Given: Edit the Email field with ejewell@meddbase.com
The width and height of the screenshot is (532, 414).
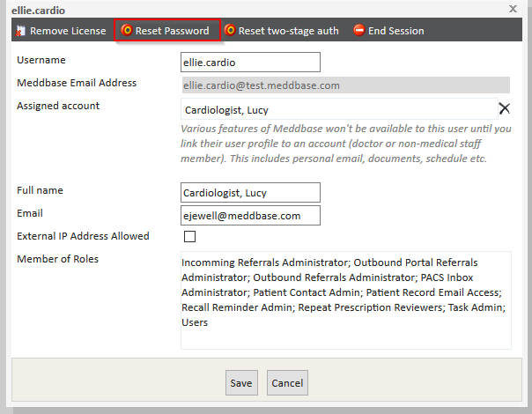Looking at the screenshot, I should 250,216.
